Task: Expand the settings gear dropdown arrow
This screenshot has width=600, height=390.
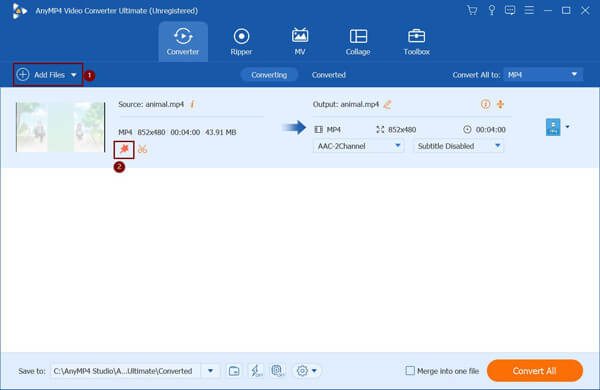Action: click(x=314, y=371)
